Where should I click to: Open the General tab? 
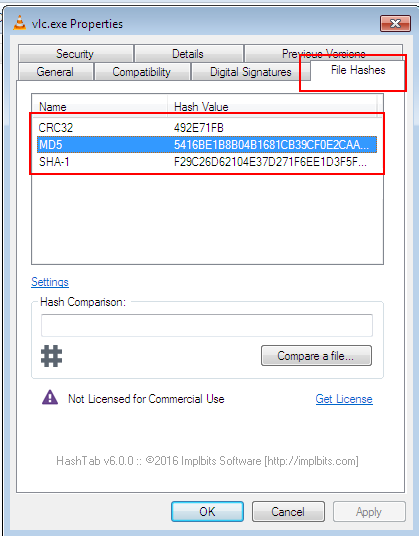click(x=55, y=72)
